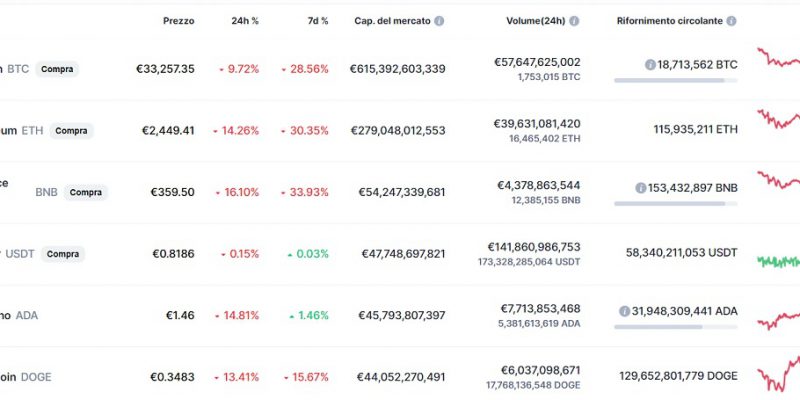The width and height of the screenshot is (800, 400).
Task: Open the BTC circulating supply info icon
Action: (650, 65)
